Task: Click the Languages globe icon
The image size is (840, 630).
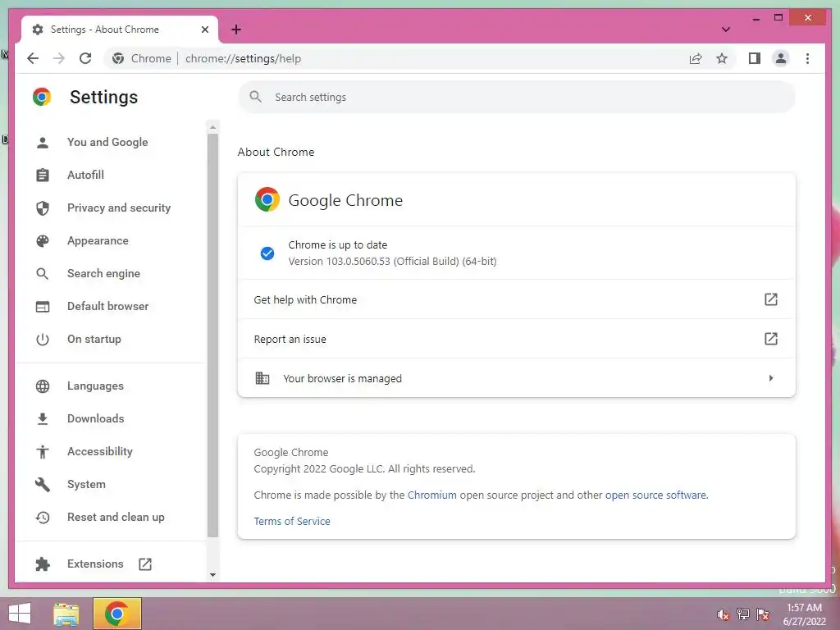Action: click(x=43, y=386)
